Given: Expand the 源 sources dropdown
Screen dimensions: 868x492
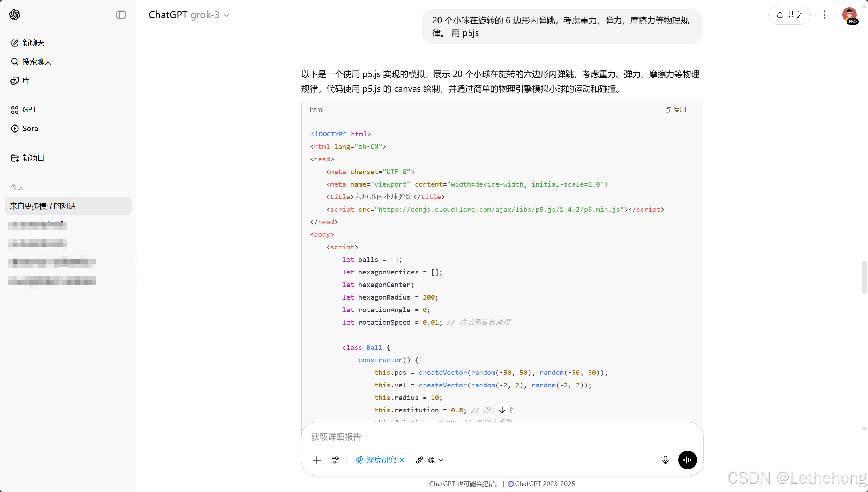Looking at the screenshot, I should point(430,460).
